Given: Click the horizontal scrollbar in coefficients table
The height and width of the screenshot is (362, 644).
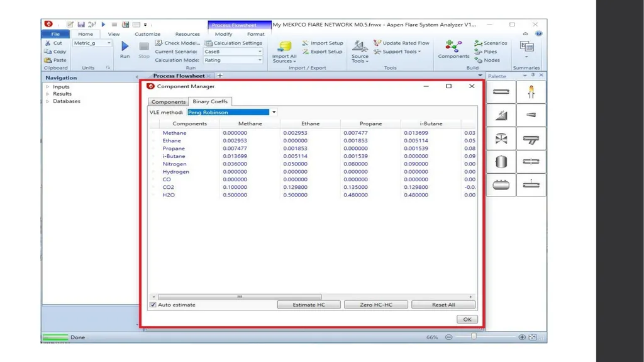Looking at the screenshot, I should pyautogui.click(x=240, y=297).
